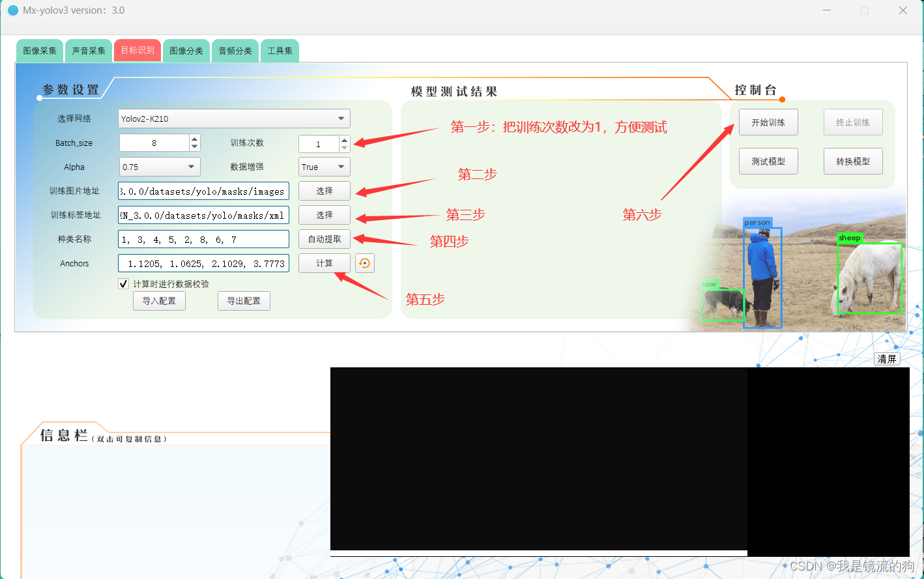This screenshot has height=579, width=924.
Task: Click the 导入配置 button
Action: click(159, 300)
